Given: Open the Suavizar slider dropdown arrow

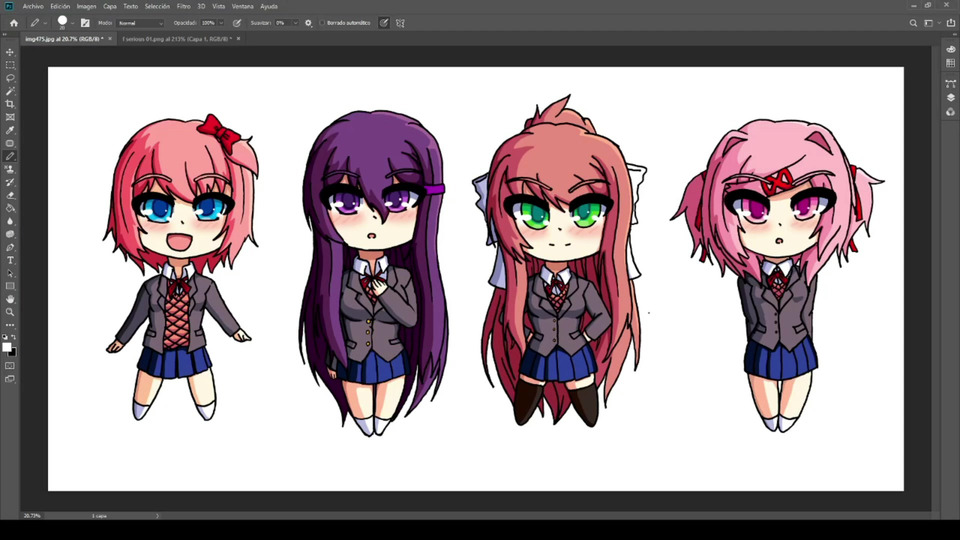Looking at the screenshot, I should 295,23.
